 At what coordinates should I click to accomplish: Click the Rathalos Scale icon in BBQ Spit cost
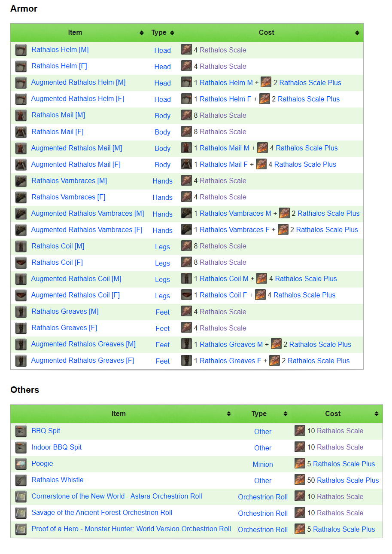pyautogui.click(x=300, y=431)
